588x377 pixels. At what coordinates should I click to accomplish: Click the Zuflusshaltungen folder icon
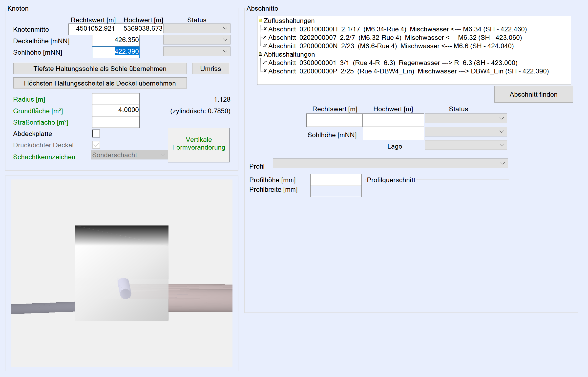[x=260, y=21]
